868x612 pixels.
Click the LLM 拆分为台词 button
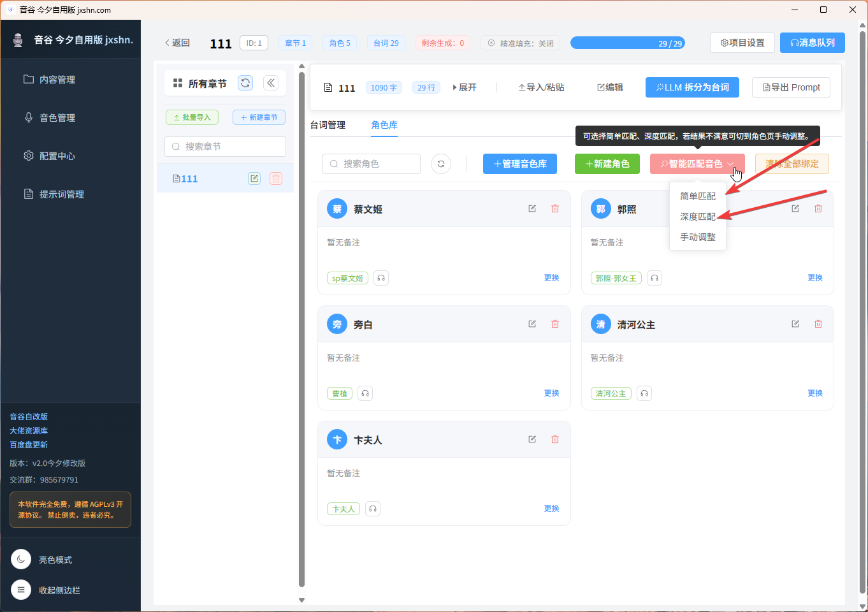[x=692, y=87]
